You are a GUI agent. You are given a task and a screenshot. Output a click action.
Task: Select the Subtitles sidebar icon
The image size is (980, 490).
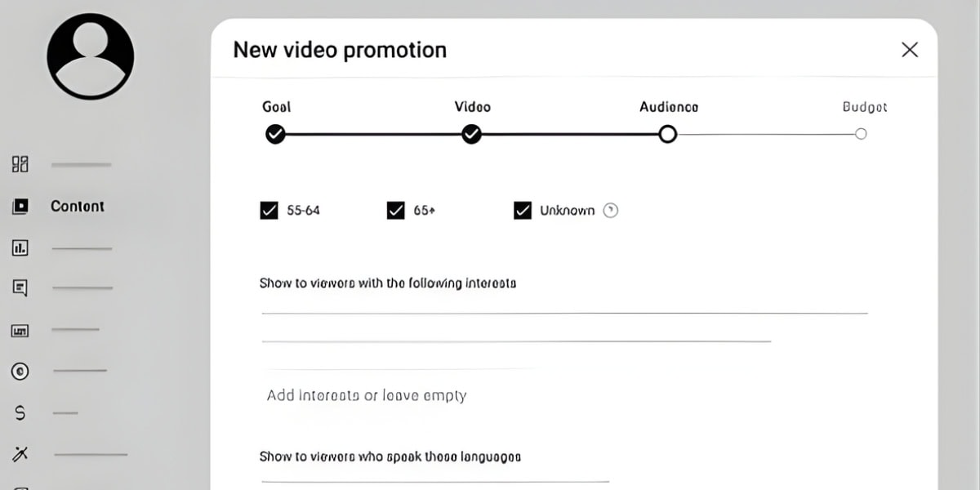coord(20,330)
